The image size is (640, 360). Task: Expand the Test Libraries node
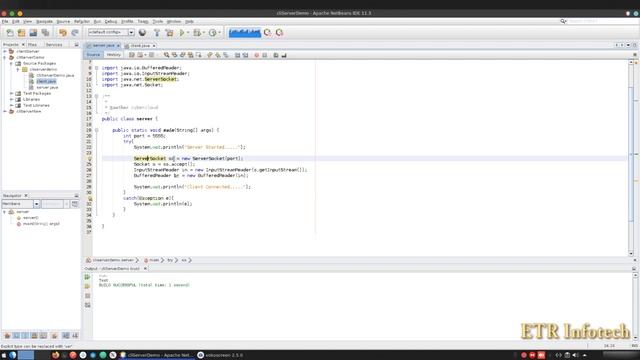pos(11,105)
